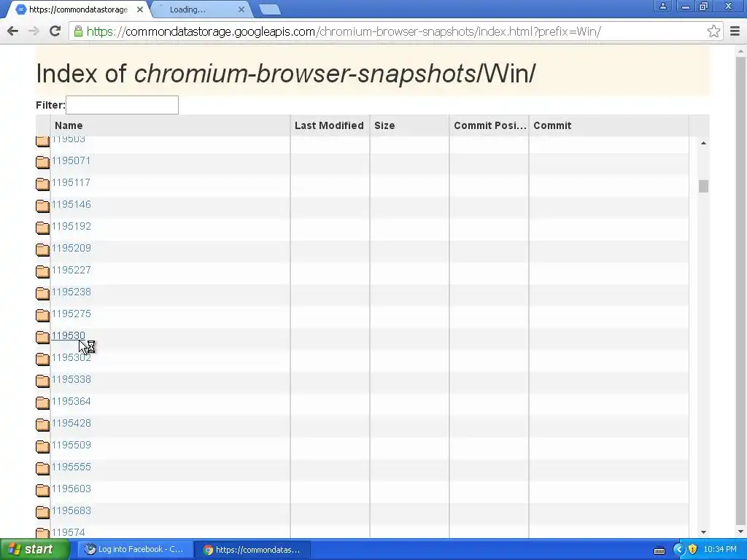Expand hidden tray icons with the arrow
The width and height of the screenshot is (747, 560).
[678, 550]
